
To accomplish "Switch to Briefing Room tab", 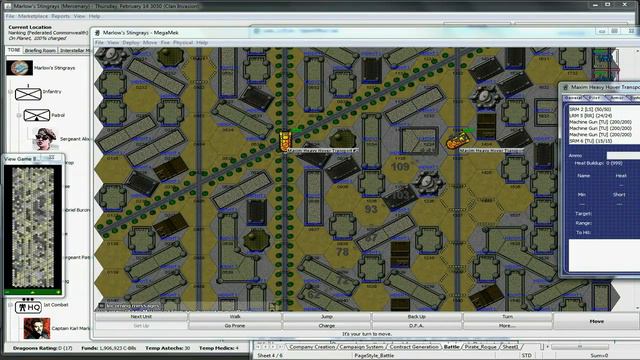I will (40, 51).
